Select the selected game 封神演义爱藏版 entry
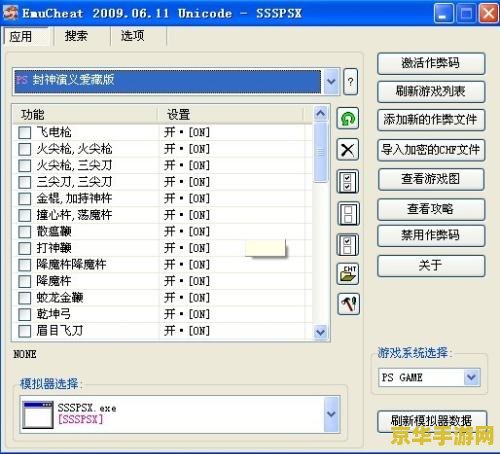The height and width of the screenshot is (454, 500). (x=168, y=82)
